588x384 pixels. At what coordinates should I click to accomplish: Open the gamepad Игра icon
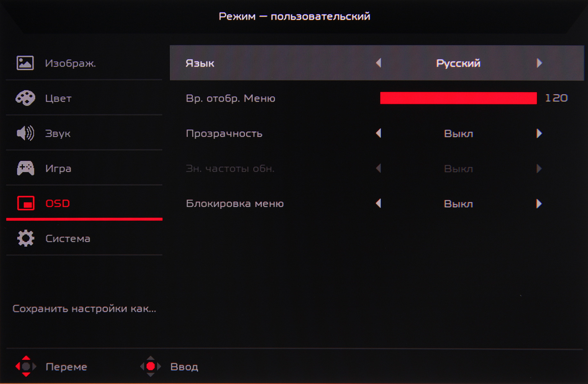25,168
